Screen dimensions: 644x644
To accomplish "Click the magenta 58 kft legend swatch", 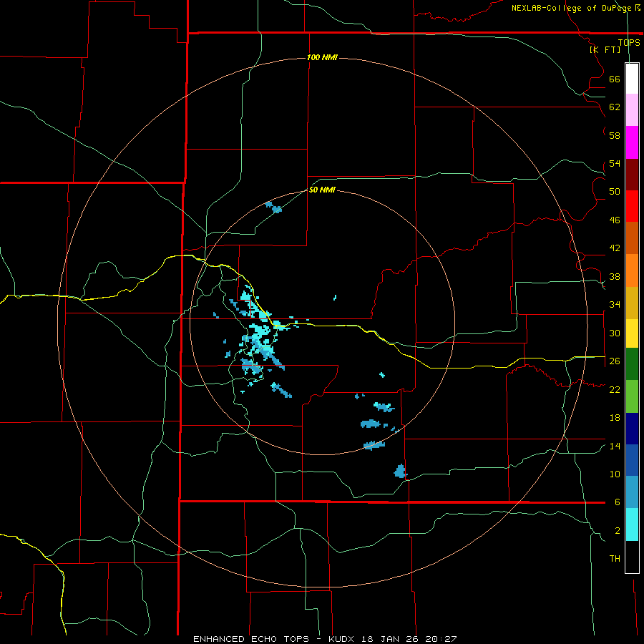I will coord(632,142).
